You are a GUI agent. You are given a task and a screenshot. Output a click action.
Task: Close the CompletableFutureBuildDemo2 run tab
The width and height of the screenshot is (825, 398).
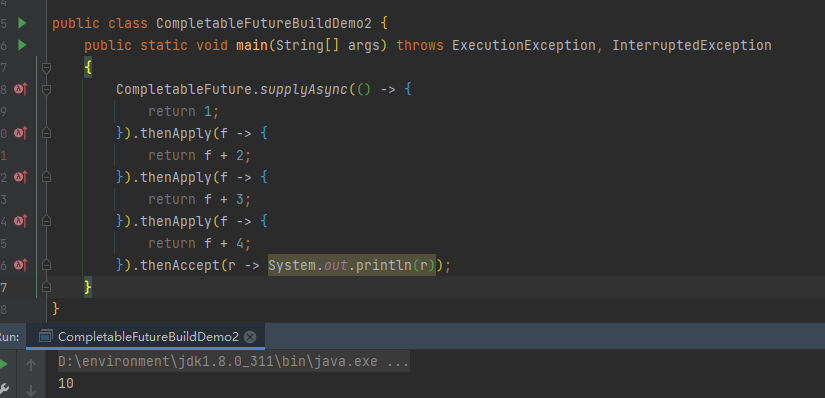click(x=250, y=337)
